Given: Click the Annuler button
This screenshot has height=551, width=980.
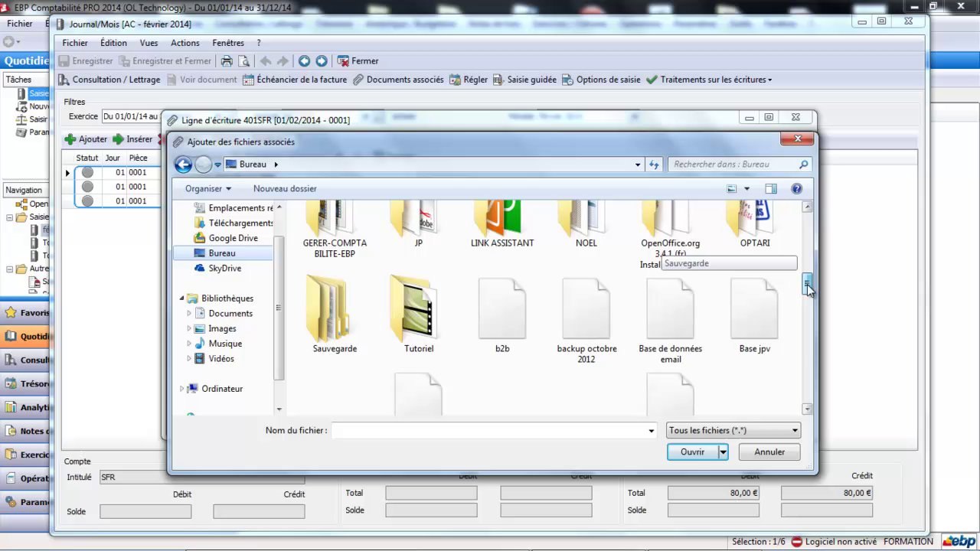Looking at the screenshot, I should [x=769, y=452].
